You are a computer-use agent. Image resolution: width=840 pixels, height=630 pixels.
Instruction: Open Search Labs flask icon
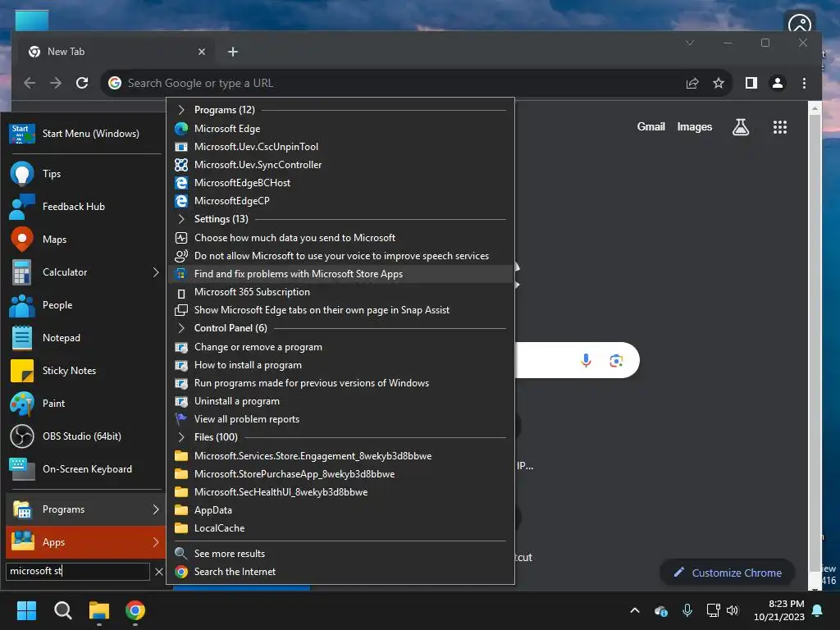741,127
